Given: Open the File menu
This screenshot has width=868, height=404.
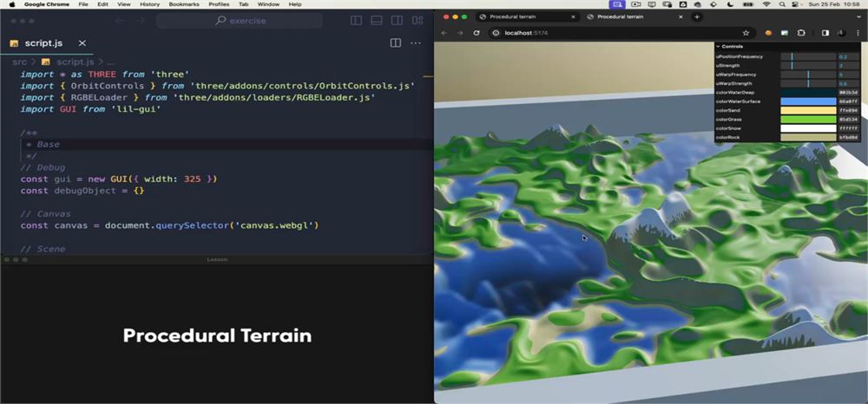Looking at the screenshot, I should [x=83, y=3].
